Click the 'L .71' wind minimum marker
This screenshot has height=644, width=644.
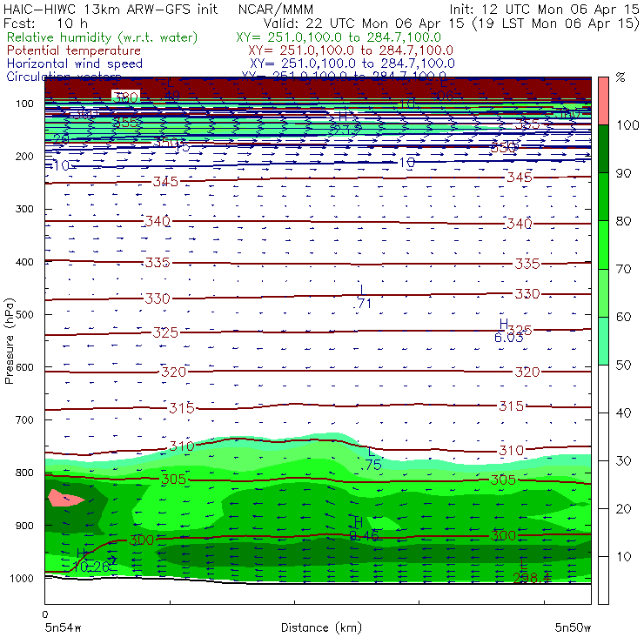click(362, 297)
